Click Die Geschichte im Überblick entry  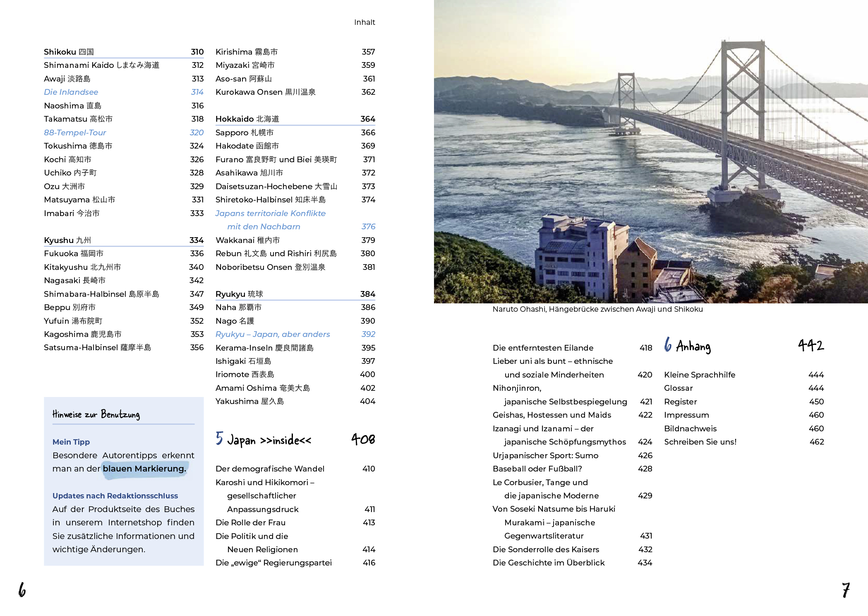(548, 563)
